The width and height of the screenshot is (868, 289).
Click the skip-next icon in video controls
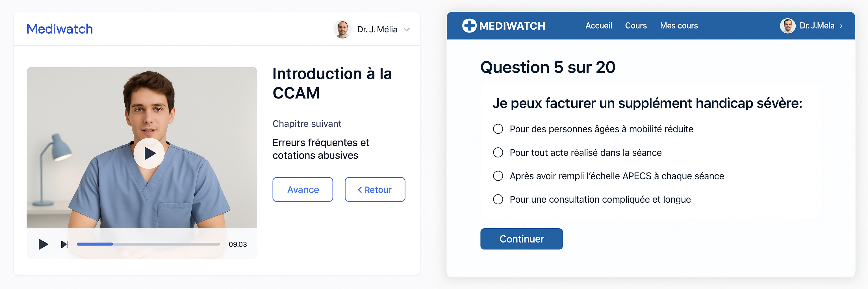click(65, 244)
